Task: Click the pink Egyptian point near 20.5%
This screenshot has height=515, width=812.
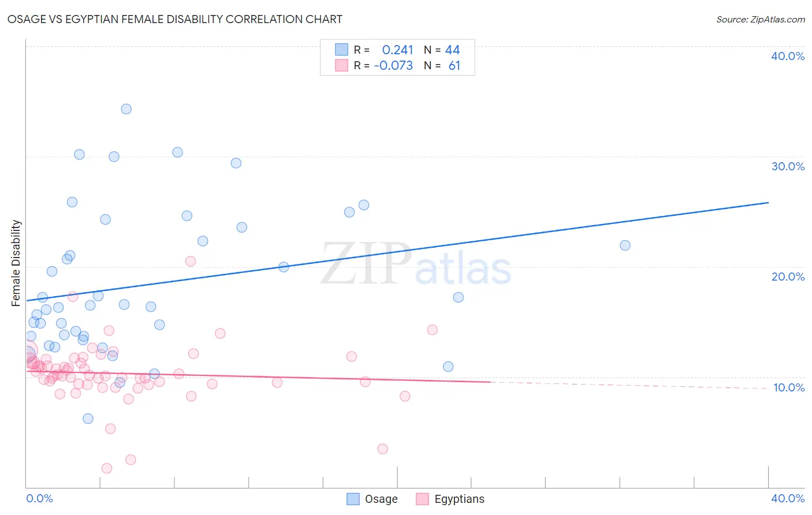Action: (191, 261)
